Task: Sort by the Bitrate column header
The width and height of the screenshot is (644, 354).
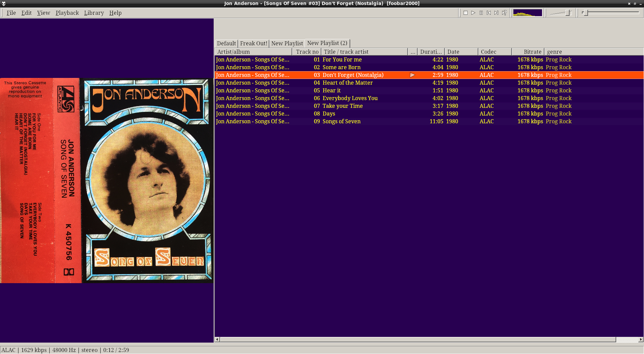Action: 528,52
